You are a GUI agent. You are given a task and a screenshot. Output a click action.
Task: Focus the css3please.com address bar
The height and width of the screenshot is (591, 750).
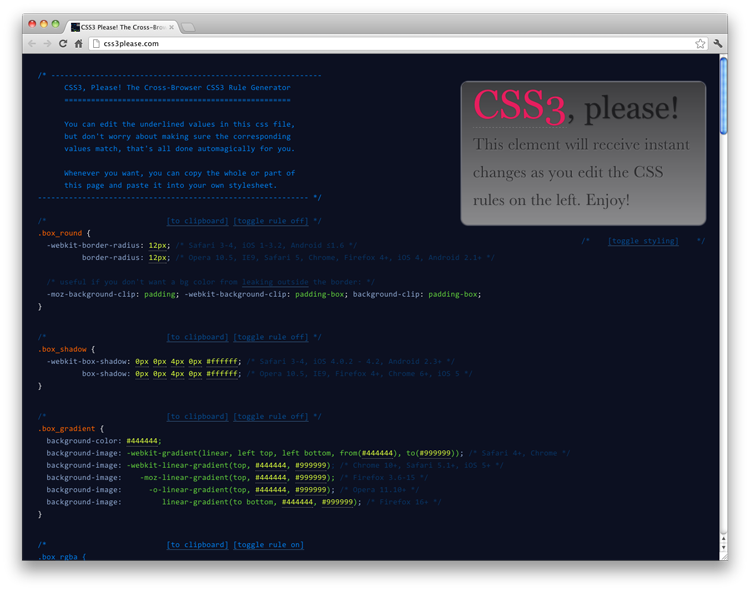(x=392, y=44)
